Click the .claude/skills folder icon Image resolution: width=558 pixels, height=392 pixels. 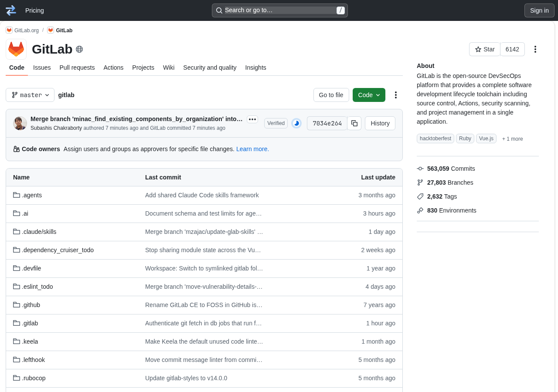[17, 232]
